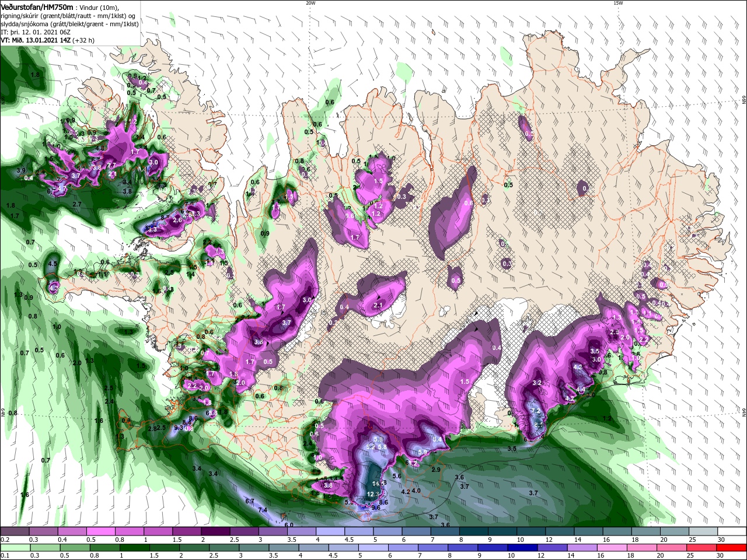Image resolution: width=747 pixels, height=560 pixels.
Task: Click the 9.3 value on Reykjanes peninsula
Action: click(x=179, y=428)
